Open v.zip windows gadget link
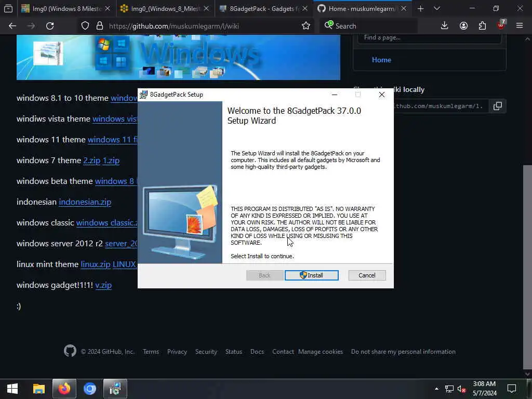This screenshot has width=532, height=399. (103, 285)
